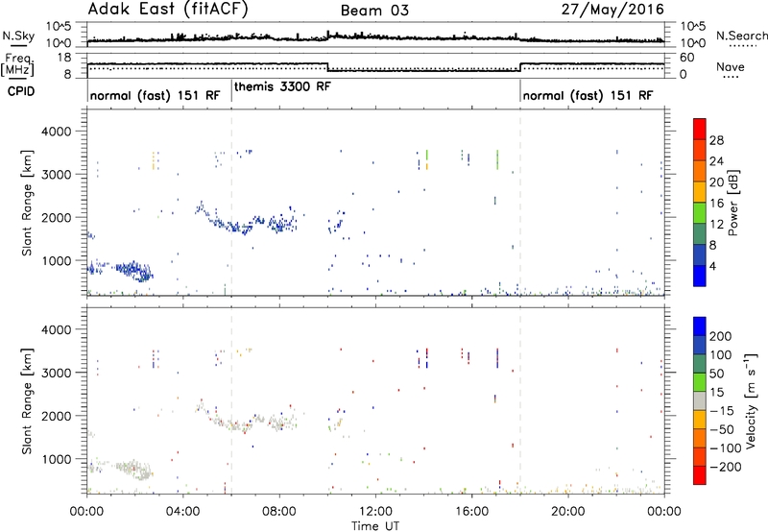
Task: Pick the light green segment of the Power colorbar
Action: [700, 213]
